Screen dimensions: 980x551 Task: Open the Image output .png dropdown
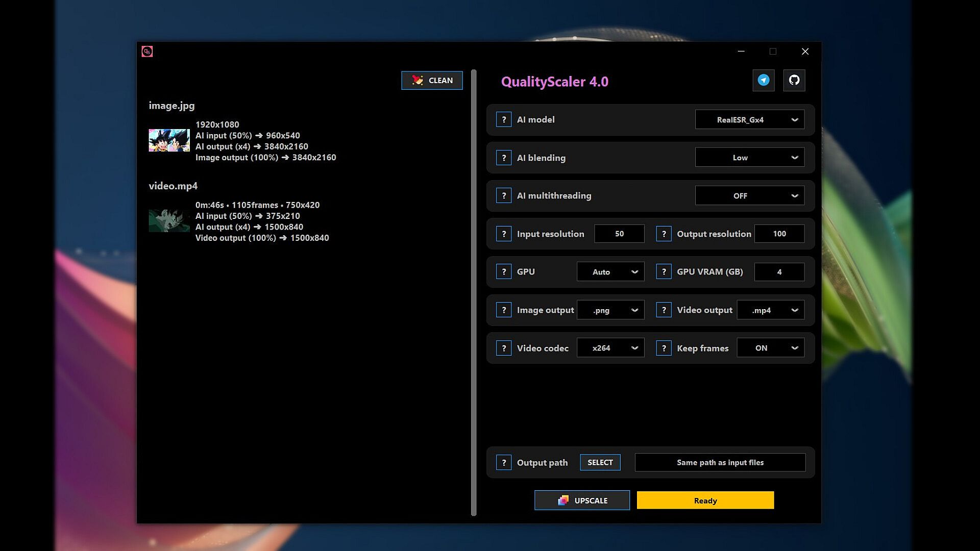pos(610,310)
